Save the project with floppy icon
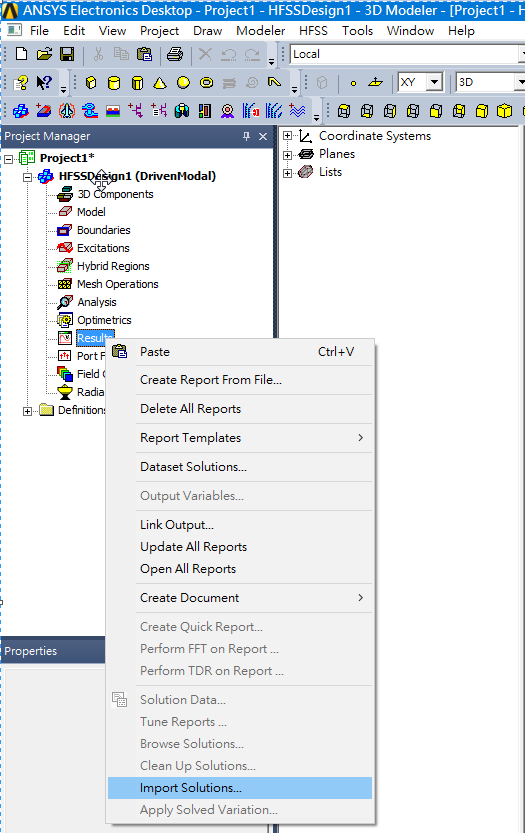 click(x=67, y=54)
